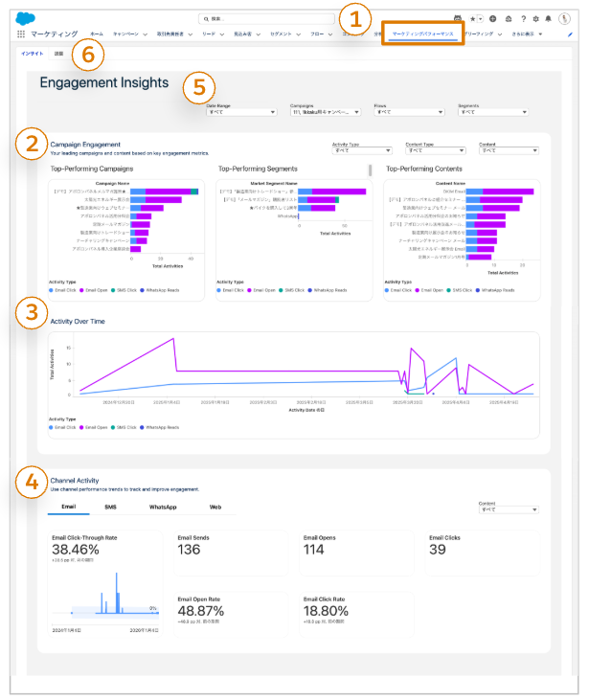Click the Engagement Insights heading
Screen dimensions: 589x700
click(104, 82)
